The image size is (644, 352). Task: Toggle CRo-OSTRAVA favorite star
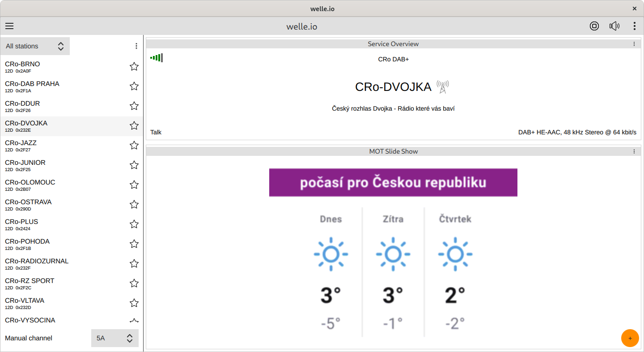click(x=134, y=204)
